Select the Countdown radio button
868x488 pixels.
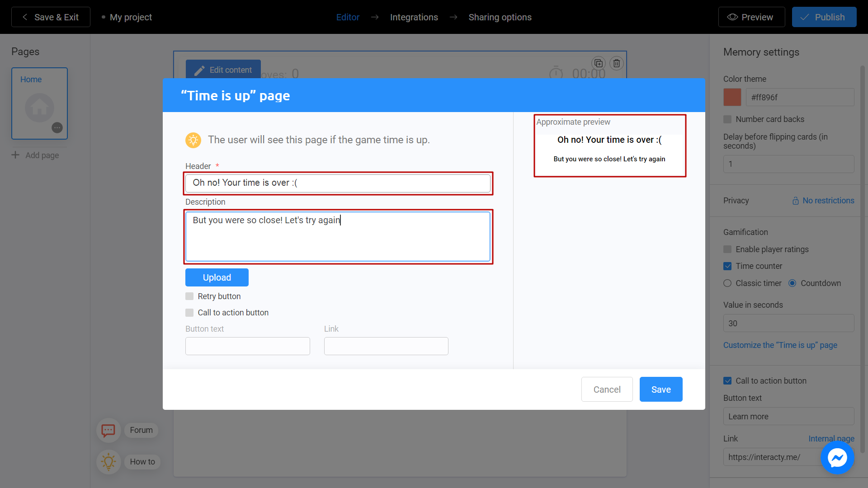pos(793,283)
